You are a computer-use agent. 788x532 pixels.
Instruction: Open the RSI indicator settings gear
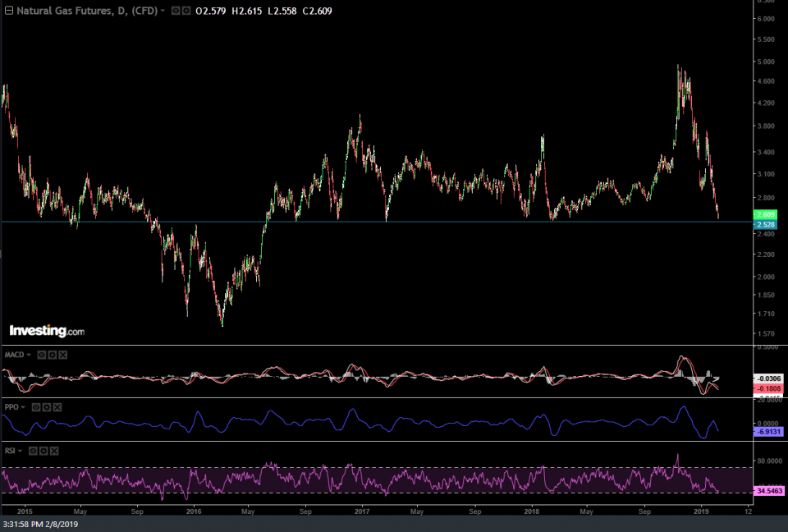(44, 451)
